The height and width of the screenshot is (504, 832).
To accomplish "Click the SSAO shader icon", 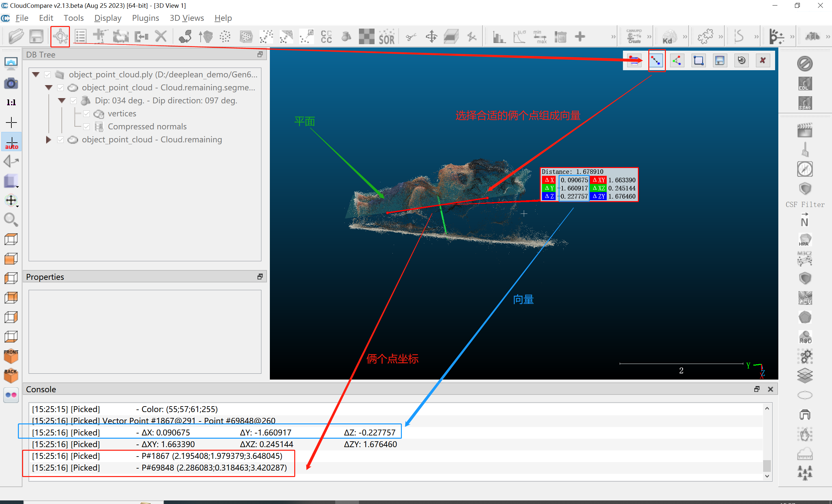I will coord(805,103).
